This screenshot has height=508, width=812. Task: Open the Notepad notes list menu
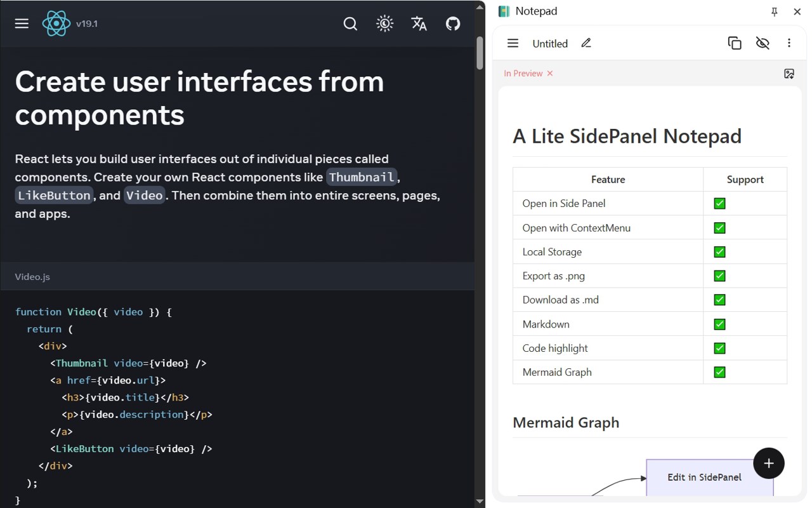(x=513, y=43)
